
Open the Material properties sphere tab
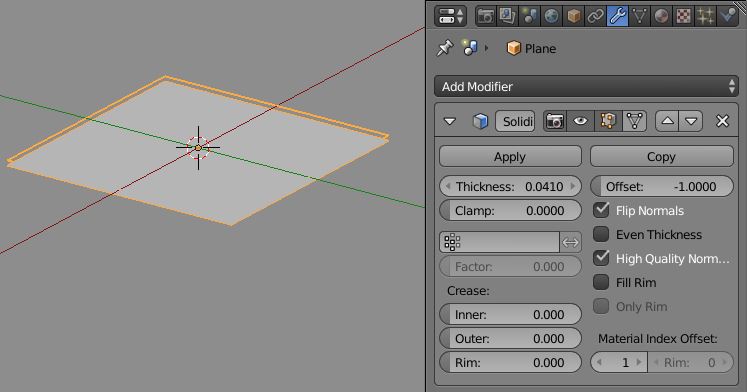[x=661, y=16]
